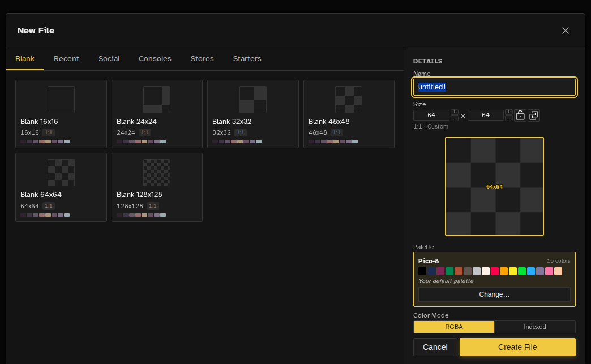This screenshot has height=364, width=591.
Task: Increase width with the plus stepper
Action: [455, 112]
